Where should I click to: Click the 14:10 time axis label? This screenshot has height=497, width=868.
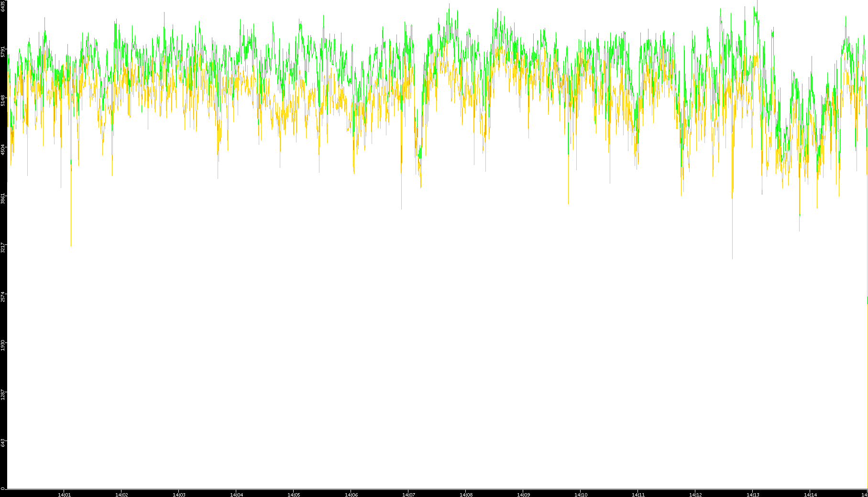pos(581,495)
